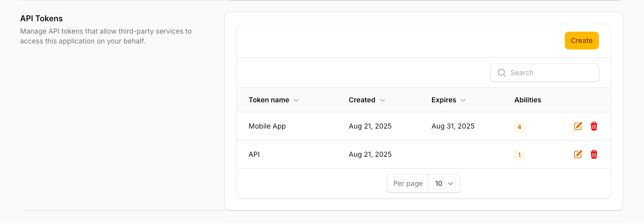Click the search magnifier icon

[x=501, y=73]
